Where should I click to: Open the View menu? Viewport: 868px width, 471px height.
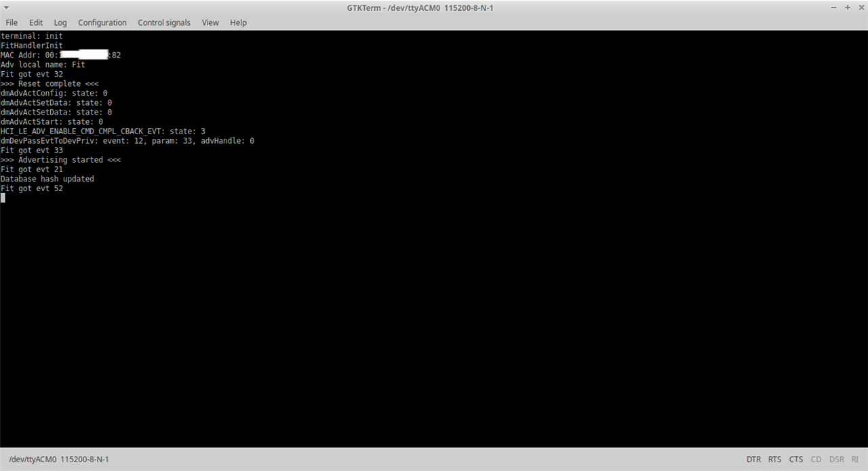(x=210, y=22)
